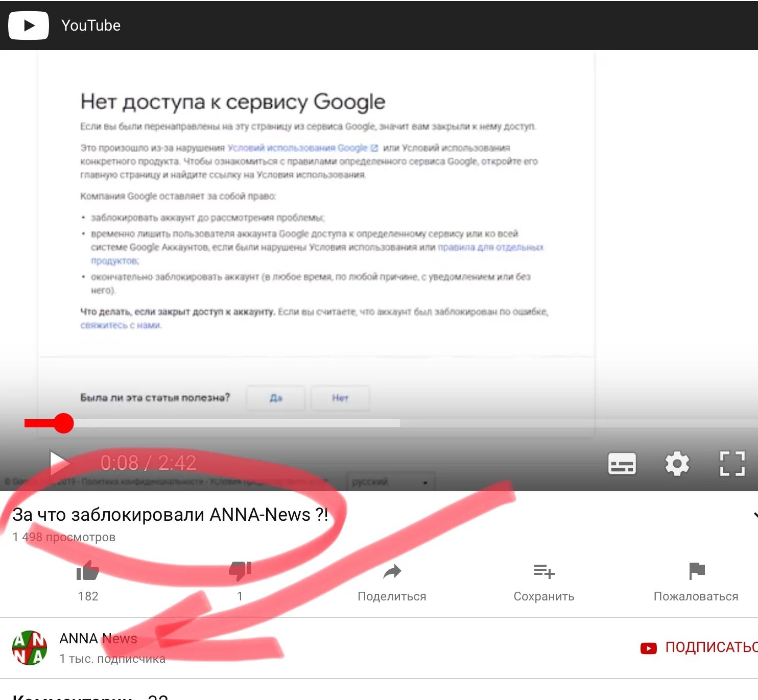
Task: Click the 182 likes count
Action: (x=88, y=596)
